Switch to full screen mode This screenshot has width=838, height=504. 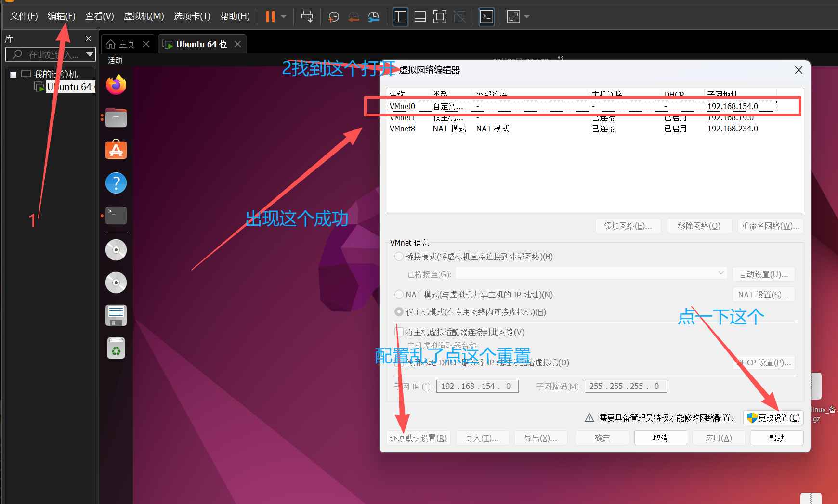point(440,17)
